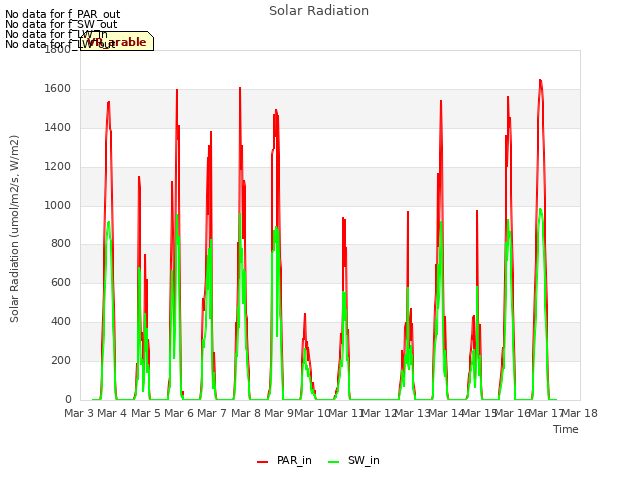Click the 1000 y-axis tick label
This screenshot has height=480, width=640.
58,205
